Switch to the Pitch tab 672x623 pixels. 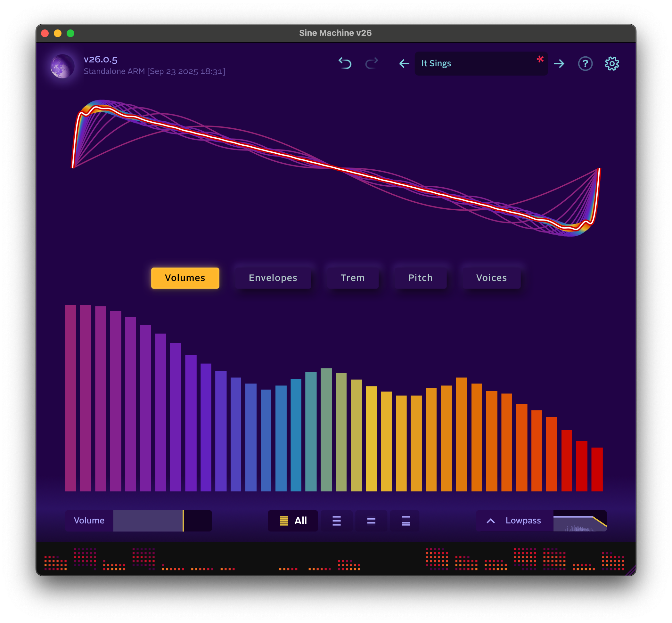pos(420,278)
